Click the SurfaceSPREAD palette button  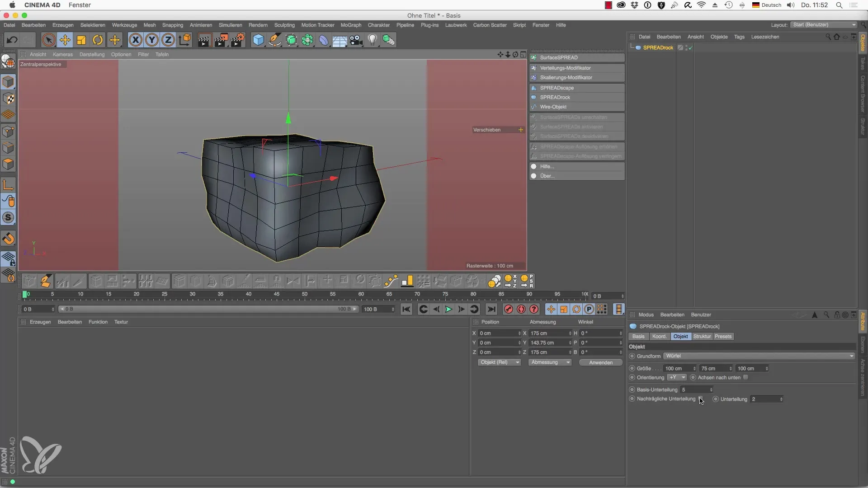(x=577, y=57)
